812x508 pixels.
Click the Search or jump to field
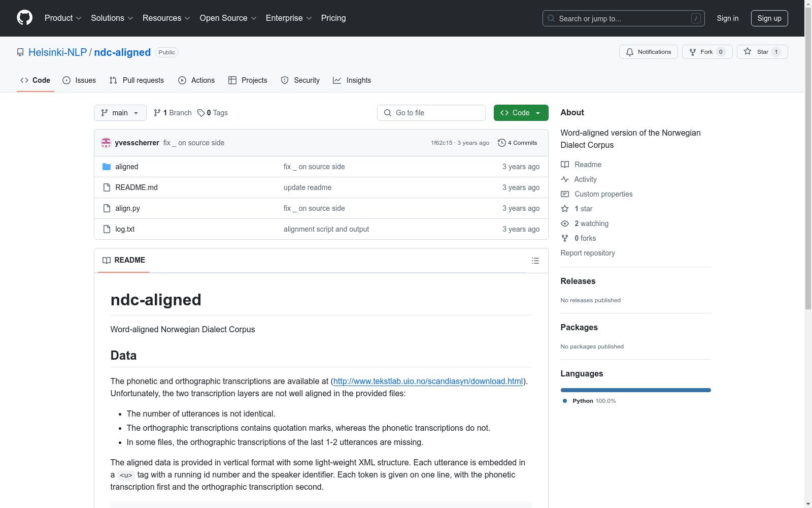(624, 18)
